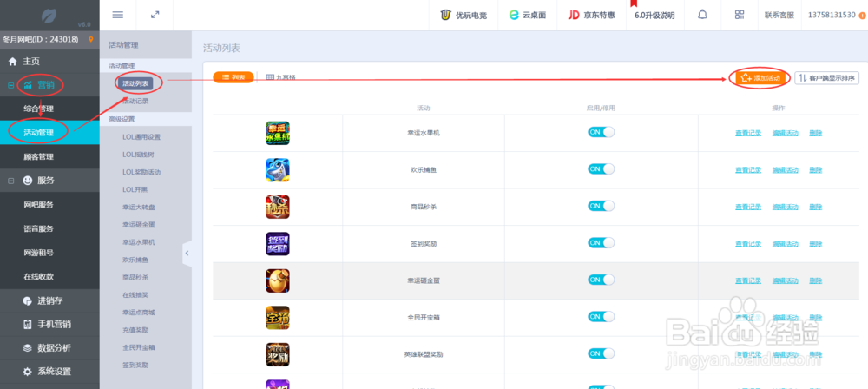Open LOL通用设置 in the submenu
Viewport: 868px width, 389px height.
(x=141, y=137)
